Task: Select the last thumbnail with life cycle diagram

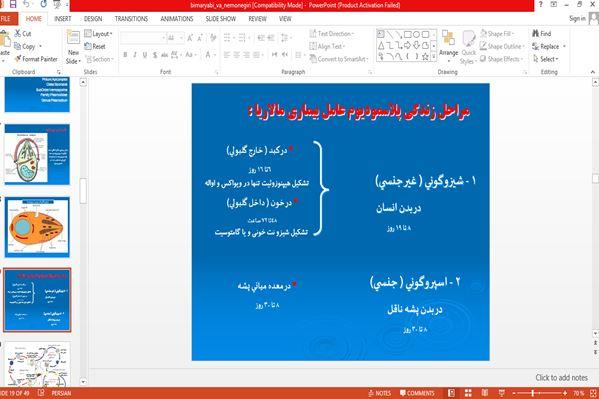Action: (37, 365)
